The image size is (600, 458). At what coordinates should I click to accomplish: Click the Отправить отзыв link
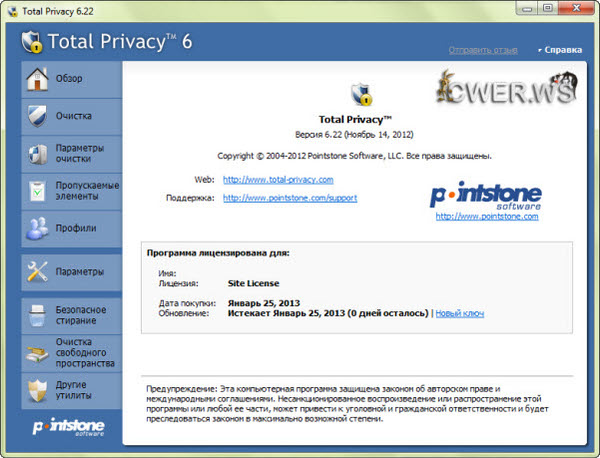tap(485, 49)
